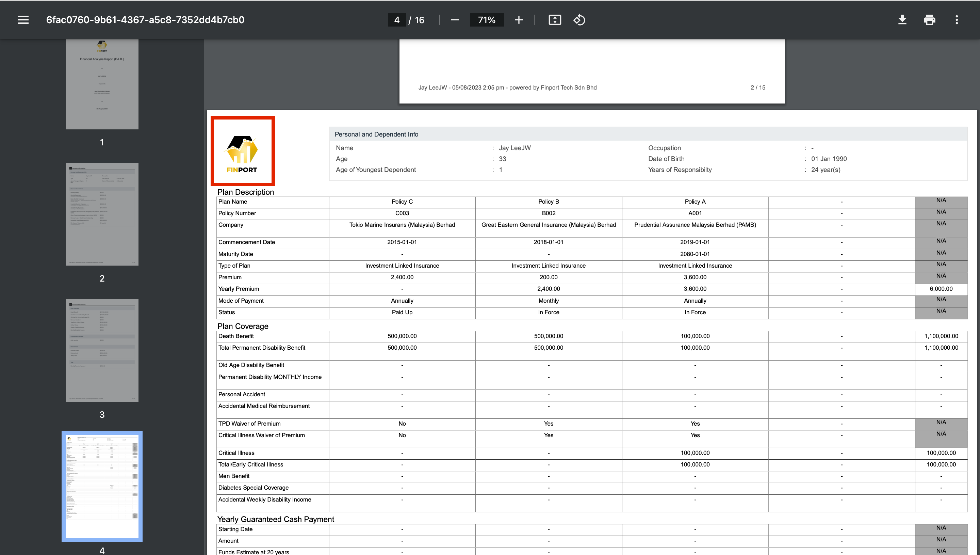Select the 'Policy A' plan name cell
Viewport: 980px width, 555px height.
point(695,202)
